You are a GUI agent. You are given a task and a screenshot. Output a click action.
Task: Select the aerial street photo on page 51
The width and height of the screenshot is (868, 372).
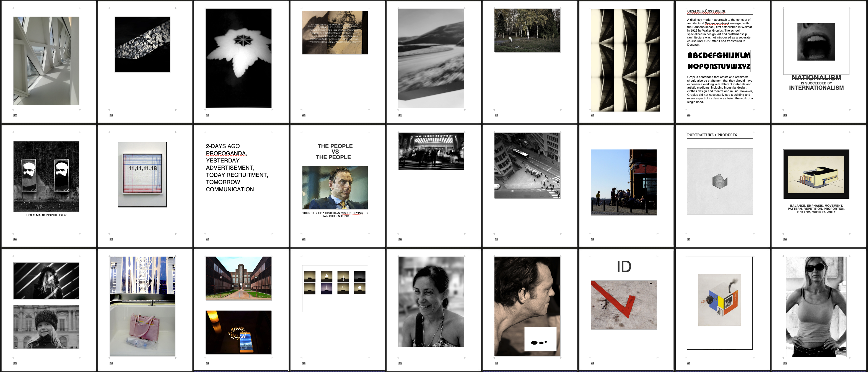[x=527, y=165]
